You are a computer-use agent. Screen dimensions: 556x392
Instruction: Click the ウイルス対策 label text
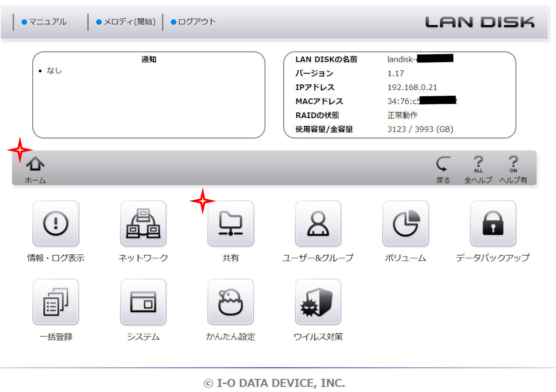(318, 337)
